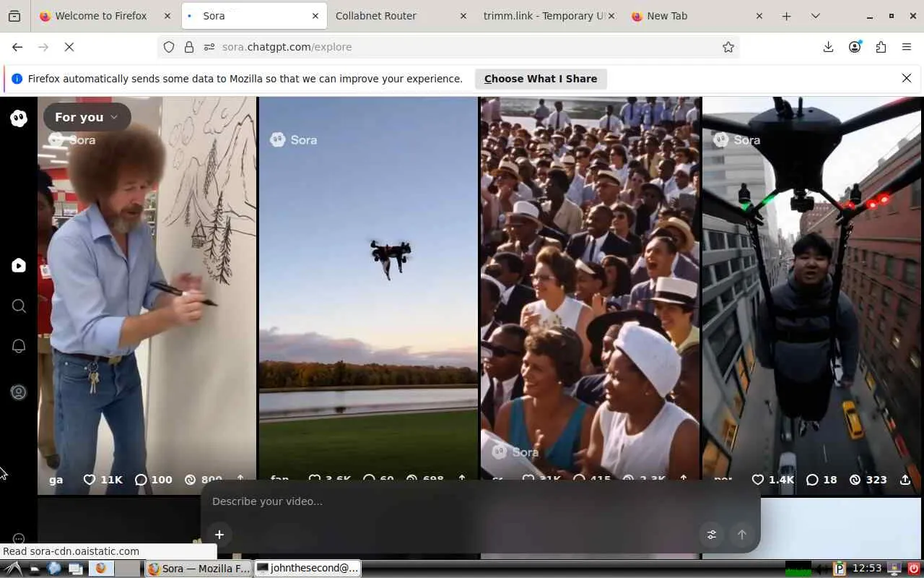
Task: Open the taskbar start menu icon
Action: 13,569
